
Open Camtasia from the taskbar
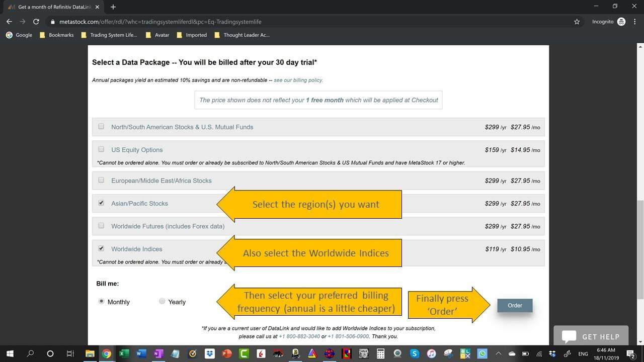[x=244, y=353]
